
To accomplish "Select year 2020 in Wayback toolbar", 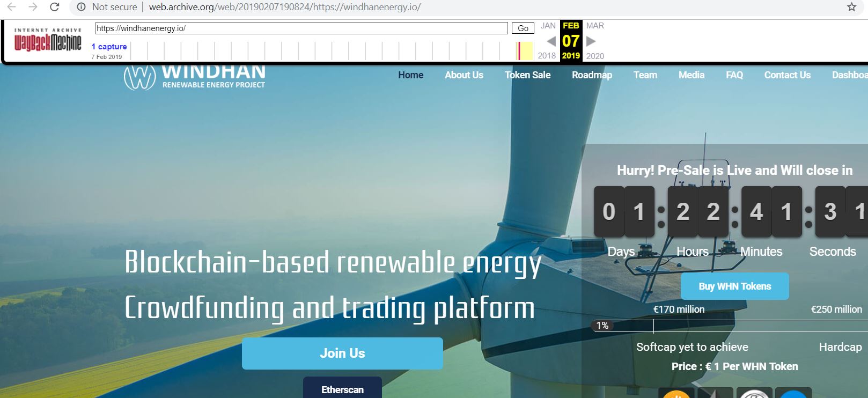I will (595, 56).
